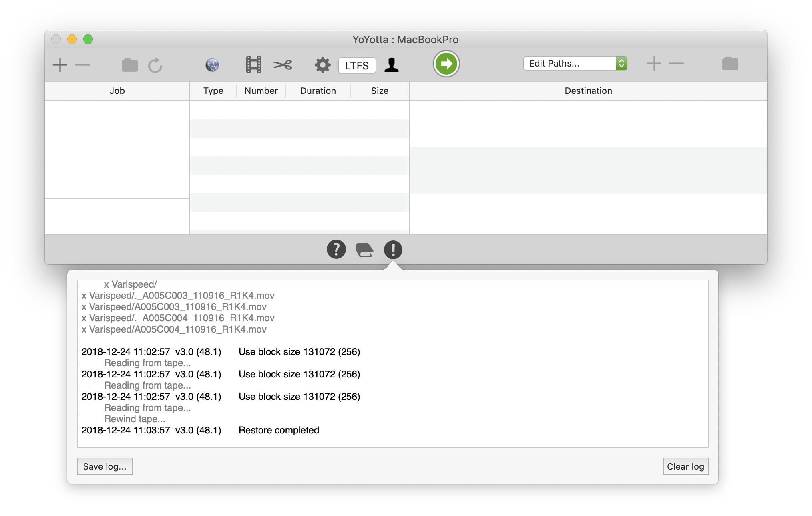Select log line 'Restore completed'
Viewport: 812px width, 516px height.
pos(279,430)
